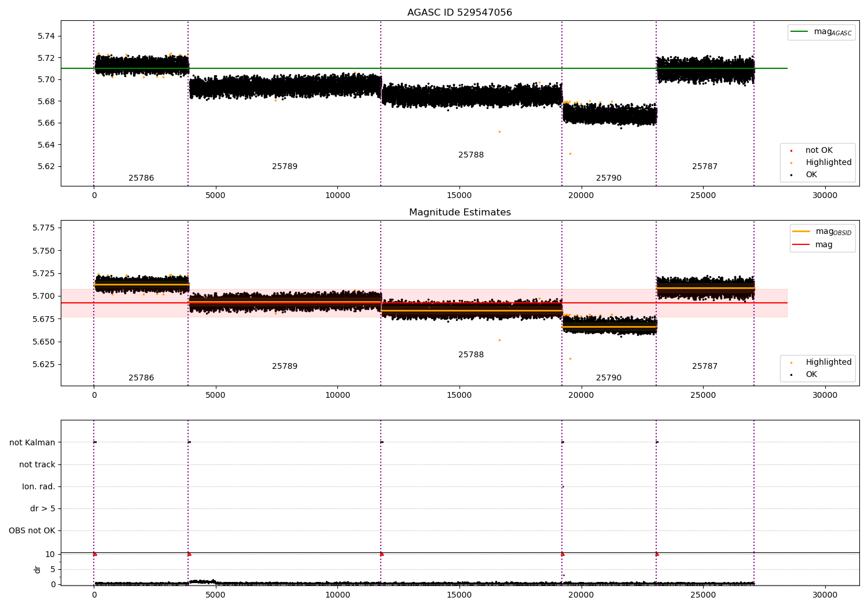The height and width of the screenshot is (608, 868).
Task: Click the 'Ion. rad.' axis label
Action: pos(39,486)
